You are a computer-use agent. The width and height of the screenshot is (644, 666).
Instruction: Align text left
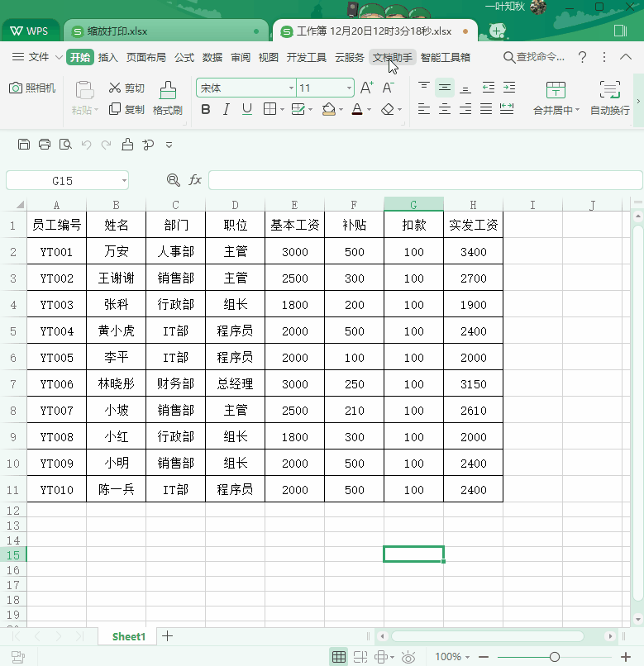(424, 109)
